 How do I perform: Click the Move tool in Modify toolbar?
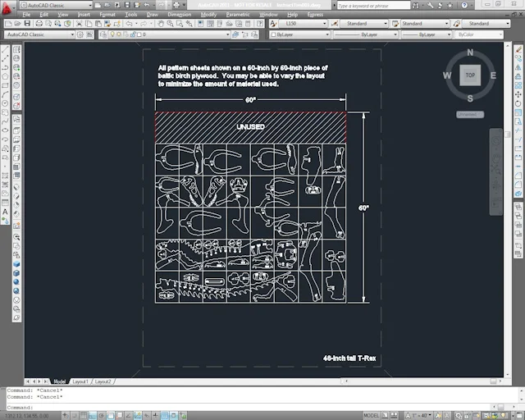(x=518, y=94)
